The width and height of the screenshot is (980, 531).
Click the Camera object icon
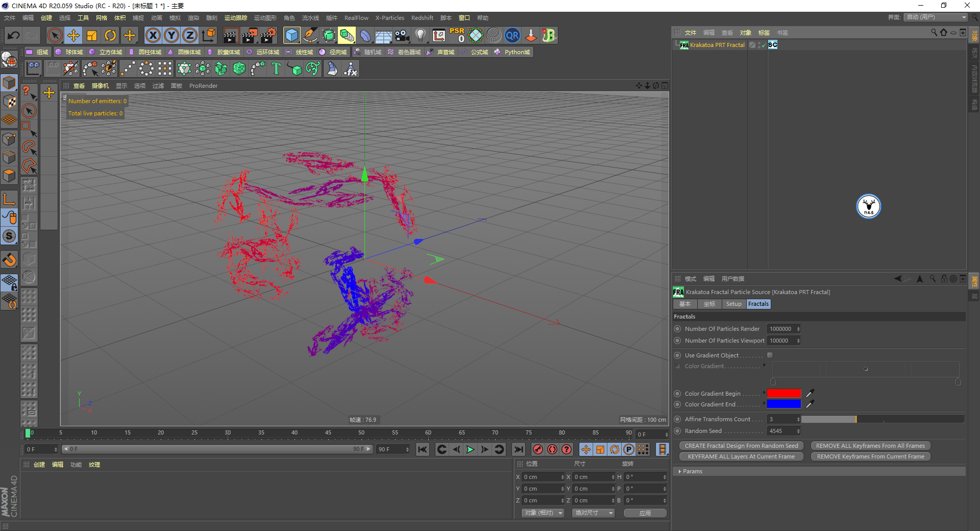click(402, 35)
